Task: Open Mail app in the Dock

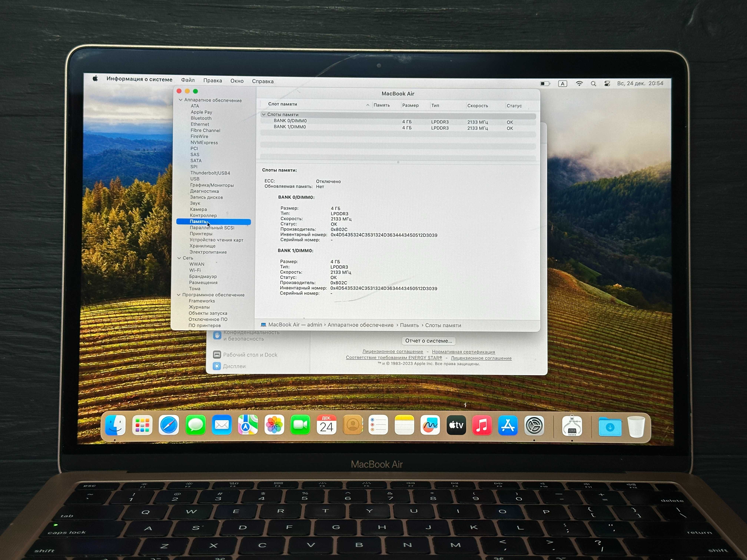Action: [x=222, y=425]
